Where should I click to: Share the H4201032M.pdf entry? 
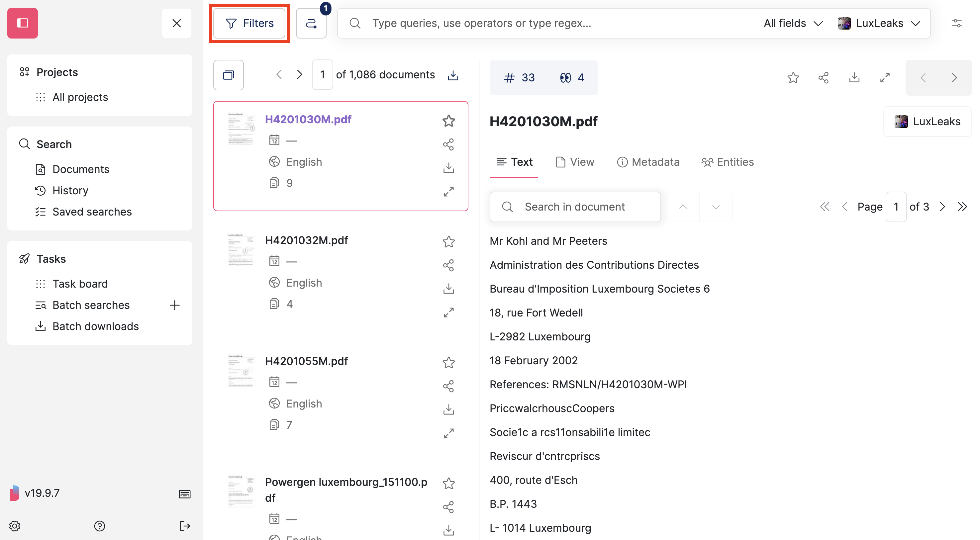[448, 265]
